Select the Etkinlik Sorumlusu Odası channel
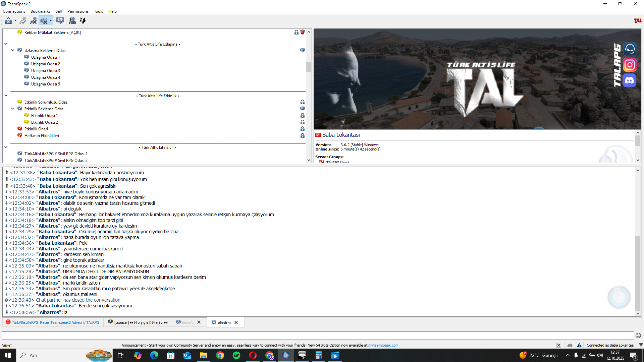Image resolution: width=644 pixels, height=362 pixels. 46,102
